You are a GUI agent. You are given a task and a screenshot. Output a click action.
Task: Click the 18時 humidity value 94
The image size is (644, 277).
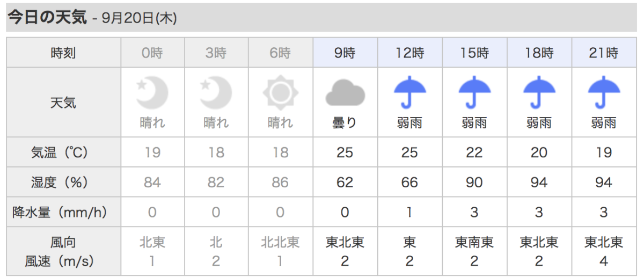(539, 183)
